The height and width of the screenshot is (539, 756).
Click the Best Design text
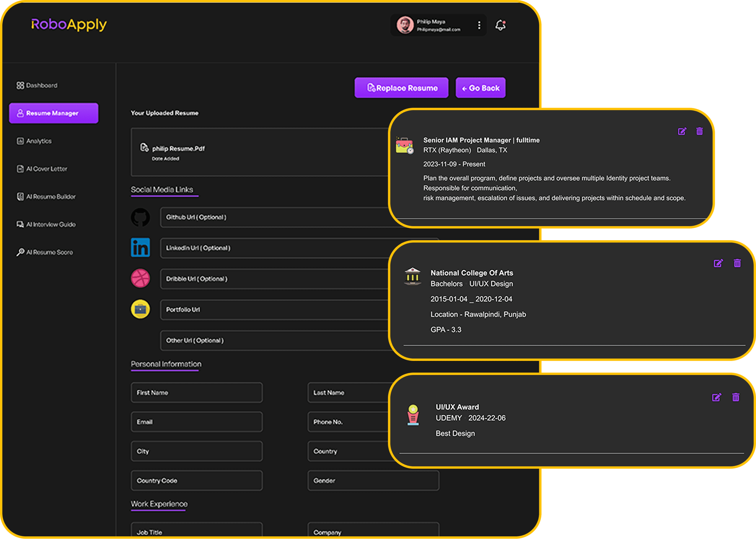(455, 434)
